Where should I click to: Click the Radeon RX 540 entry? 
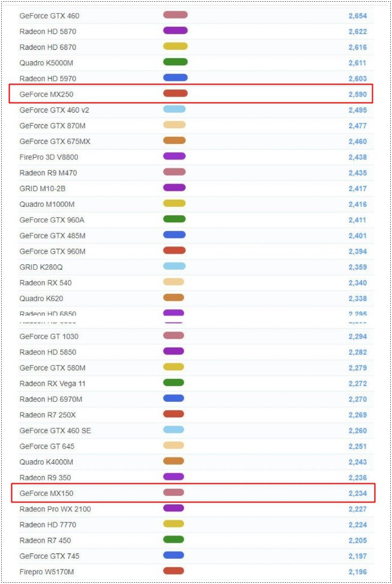[46, 282]
